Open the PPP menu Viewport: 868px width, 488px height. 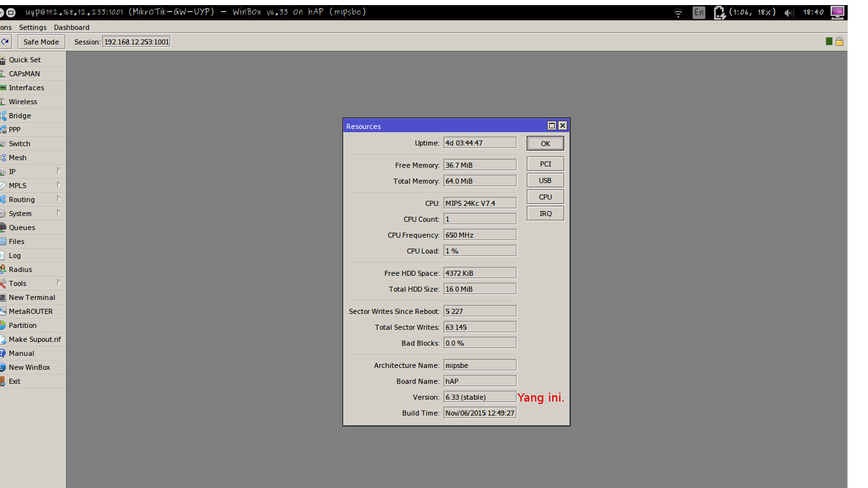pos(32,130)
